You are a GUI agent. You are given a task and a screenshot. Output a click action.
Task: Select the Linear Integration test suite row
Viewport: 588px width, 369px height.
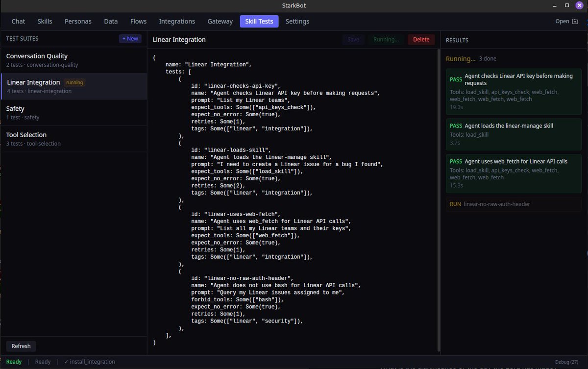click(73, 86)
